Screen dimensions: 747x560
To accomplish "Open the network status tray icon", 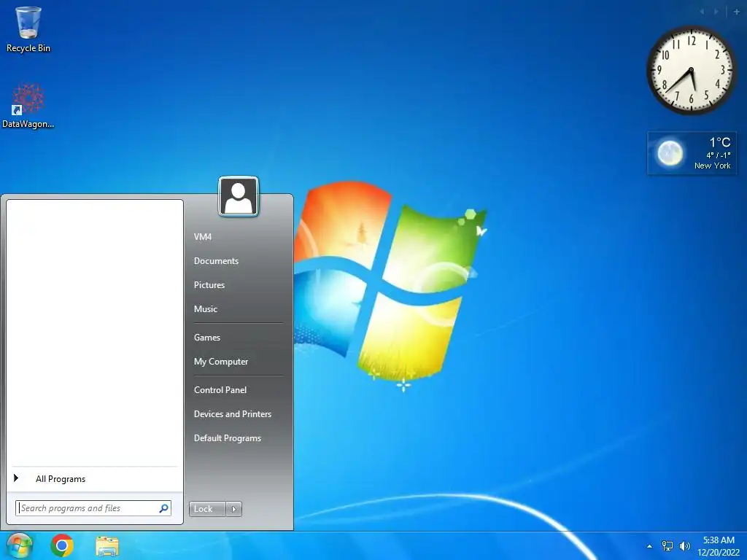I will pyautogui.click(x=667, y=546).
